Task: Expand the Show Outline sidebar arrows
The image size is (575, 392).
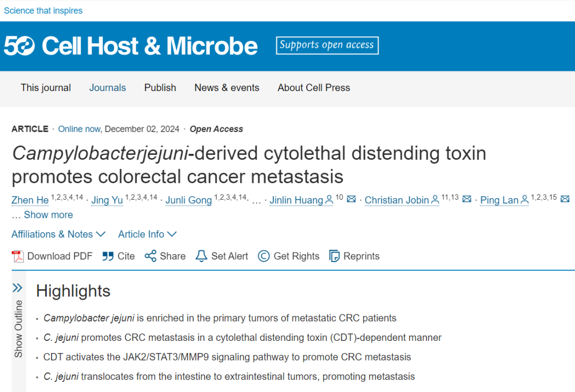Action: pos(17,288)
